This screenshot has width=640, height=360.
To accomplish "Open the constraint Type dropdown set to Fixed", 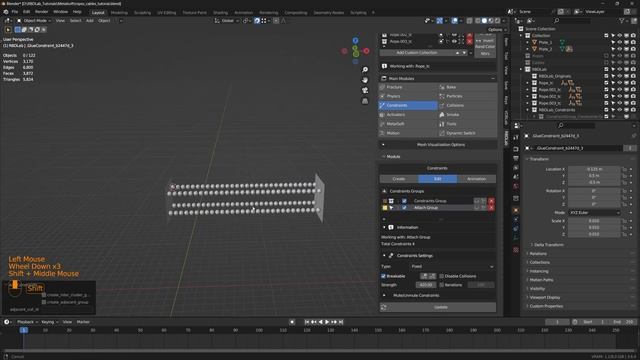I will pos(453,267).
